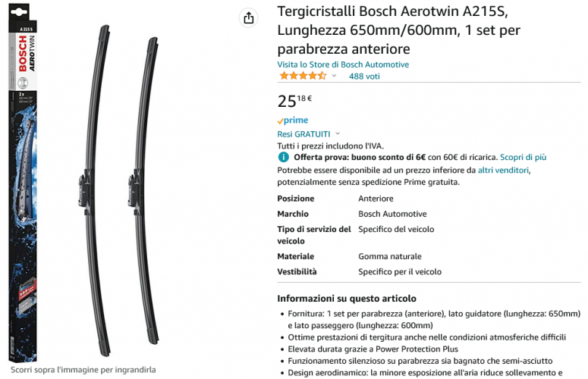Click the Prime logo badge

[293, 121]
